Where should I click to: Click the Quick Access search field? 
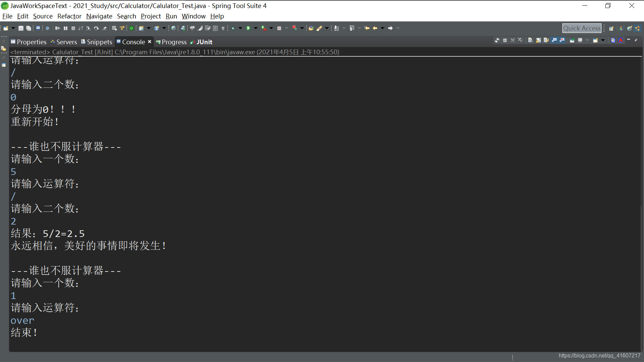582,28
